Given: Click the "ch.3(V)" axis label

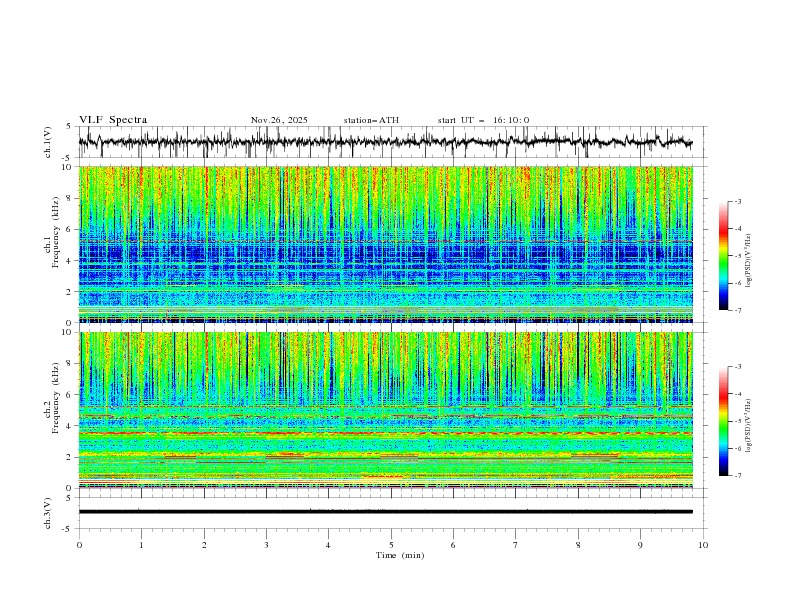Looking at the screenshot, I should [48, 513].
